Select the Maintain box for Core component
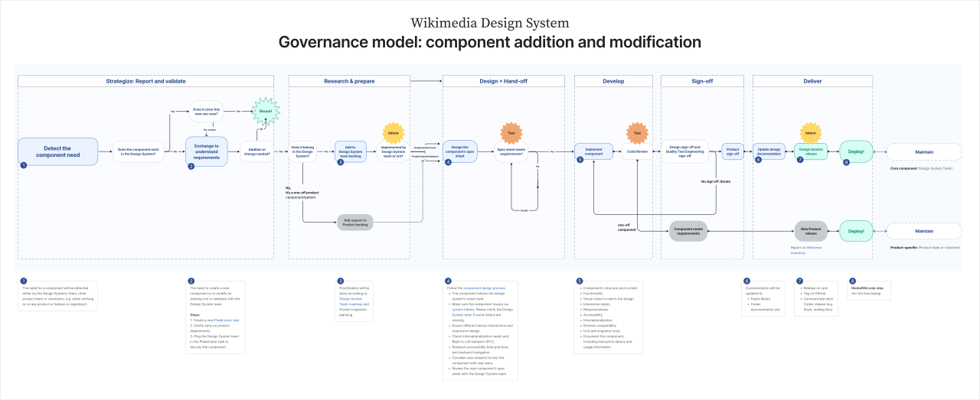Image resolution: width=980 pixels, height=400 pixels. 924,151
